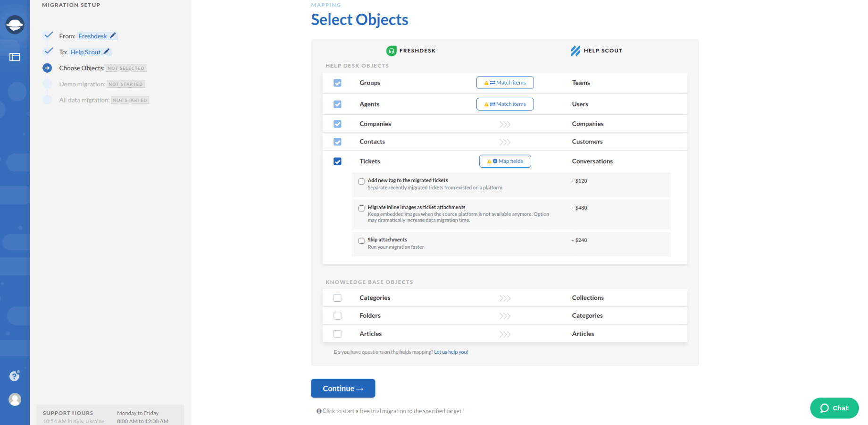868x425 pixels.
Task: Click the Categories row mapping arrows
Action: 505,298
